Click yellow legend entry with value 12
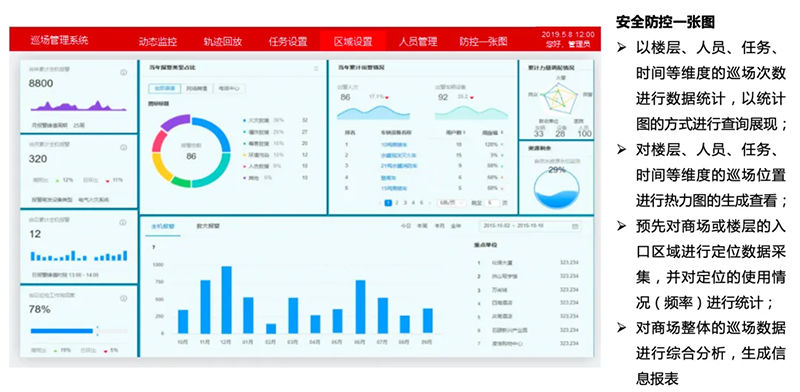 (276, 155)
